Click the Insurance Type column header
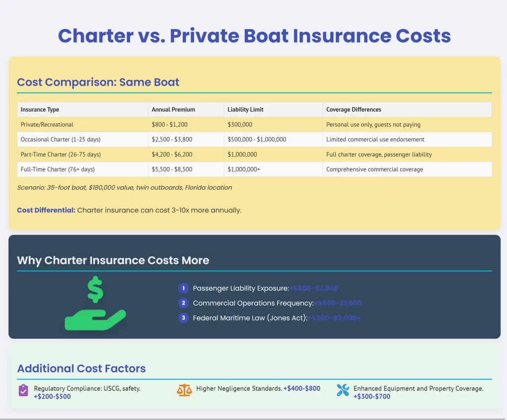The width and height of the screenshot is (507, 420). tap(40, 109)
